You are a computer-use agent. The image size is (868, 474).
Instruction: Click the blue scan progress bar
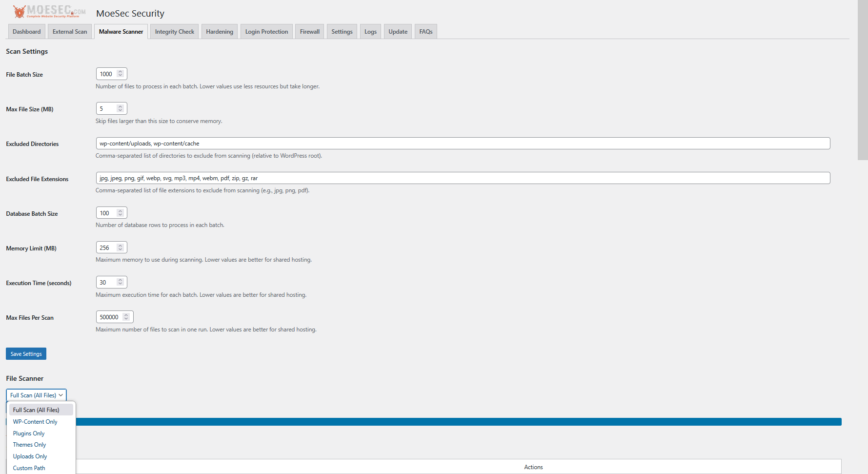459,422
